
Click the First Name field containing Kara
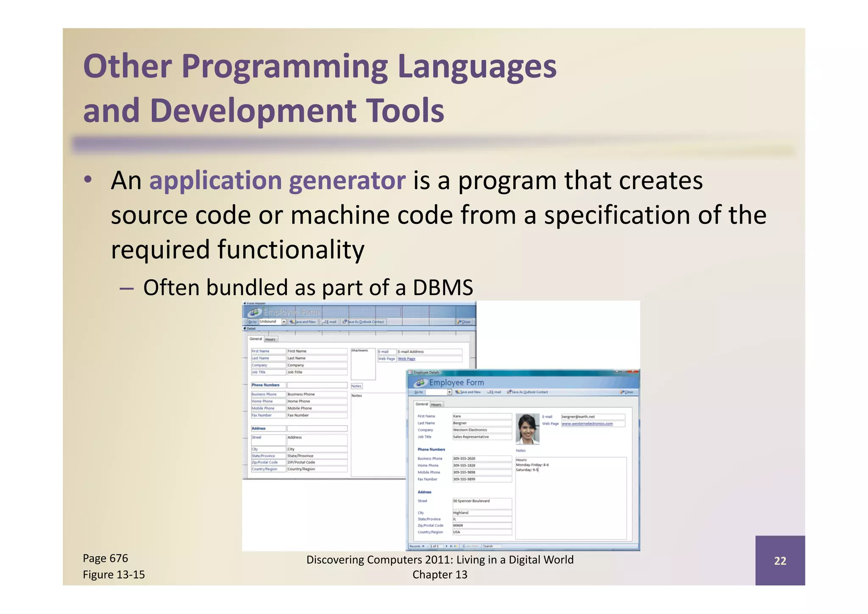(x=482, y=416)
